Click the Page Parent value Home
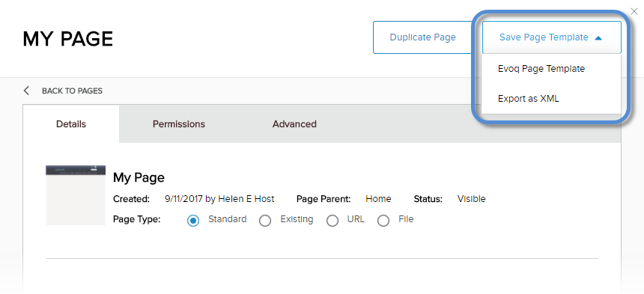 (x=378, y=199)
